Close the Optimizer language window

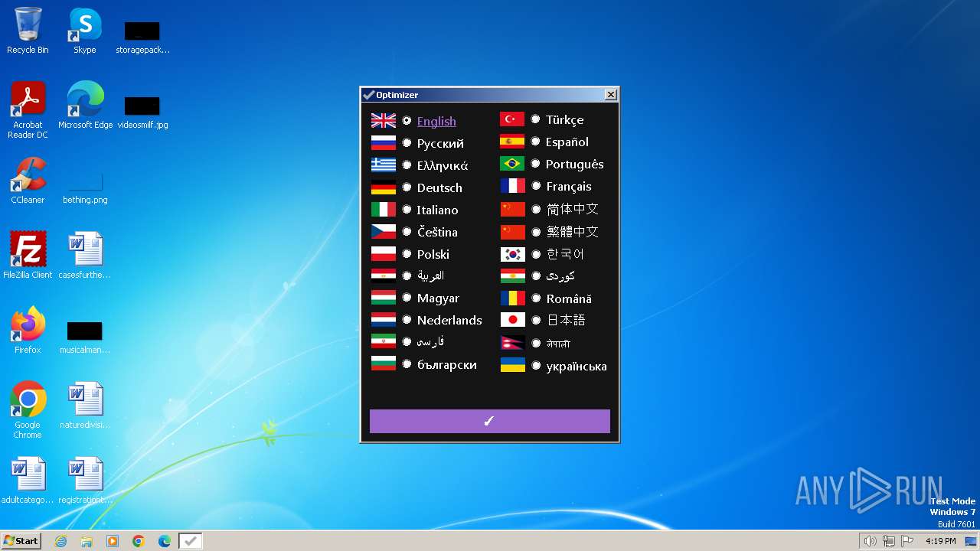(610, 95)
